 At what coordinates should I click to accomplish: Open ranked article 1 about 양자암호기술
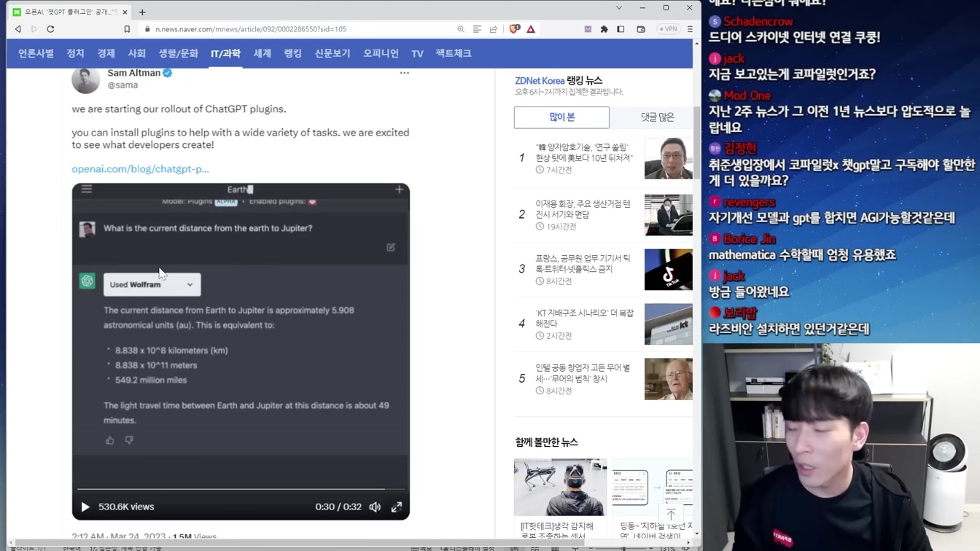pos(584,152)
